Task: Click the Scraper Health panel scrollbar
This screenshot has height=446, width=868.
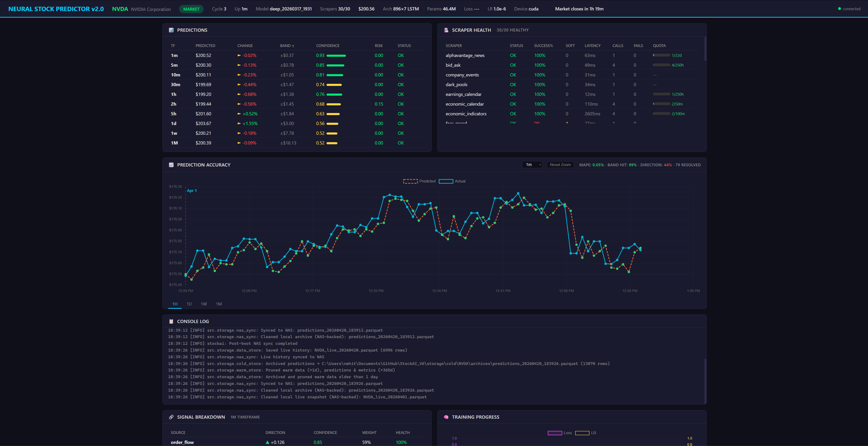Action: [x=705, y=49]
